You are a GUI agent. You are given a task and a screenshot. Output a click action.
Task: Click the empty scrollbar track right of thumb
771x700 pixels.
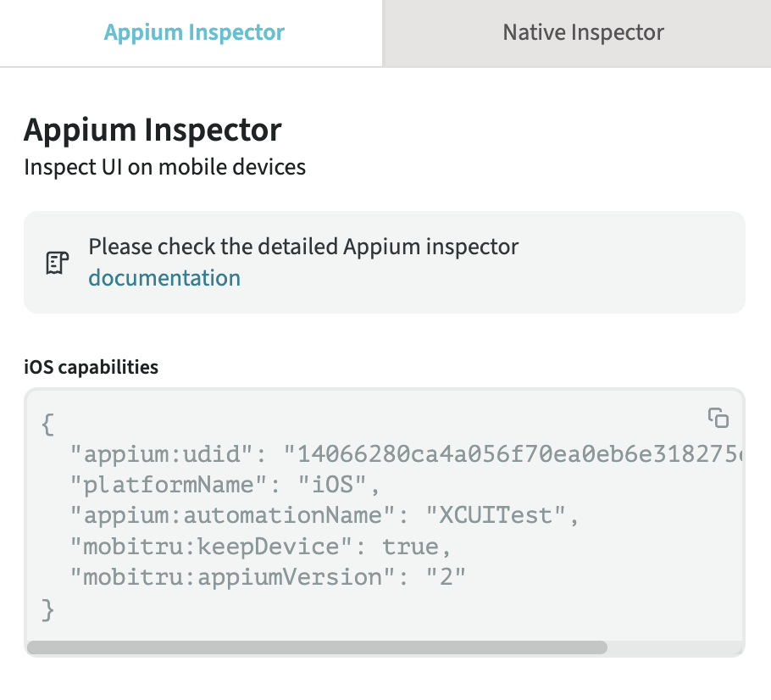(674, 647)
